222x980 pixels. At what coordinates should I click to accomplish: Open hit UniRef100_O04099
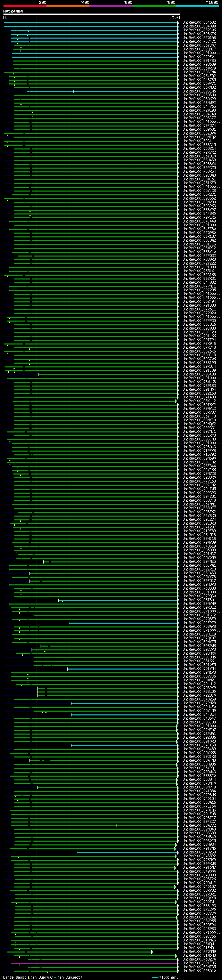199,26
